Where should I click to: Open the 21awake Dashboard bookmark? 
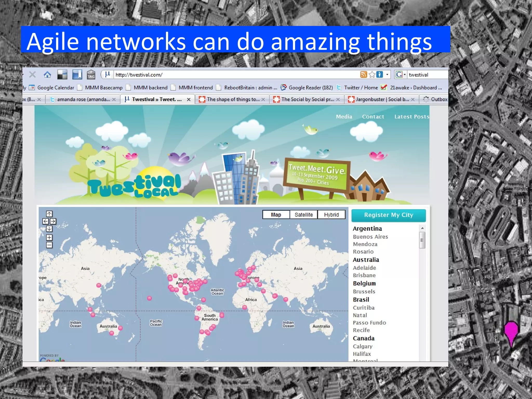click(411, 88)
